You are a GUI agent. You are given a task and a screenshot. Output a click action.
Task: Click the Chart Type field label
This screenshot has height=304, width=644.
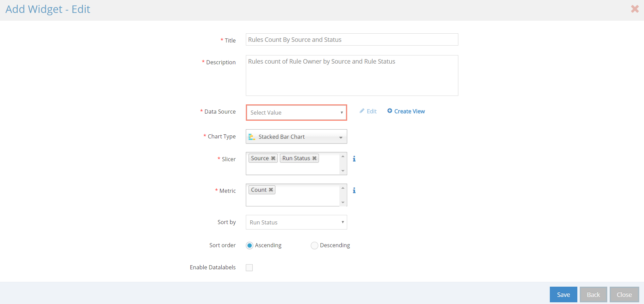point(222,136)
